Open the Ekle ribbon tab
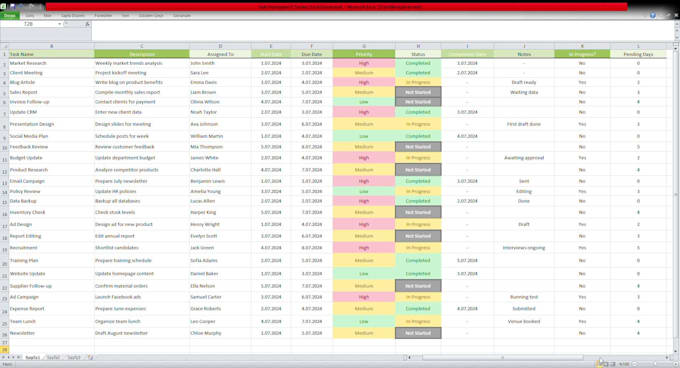 [x=47, y=15]
